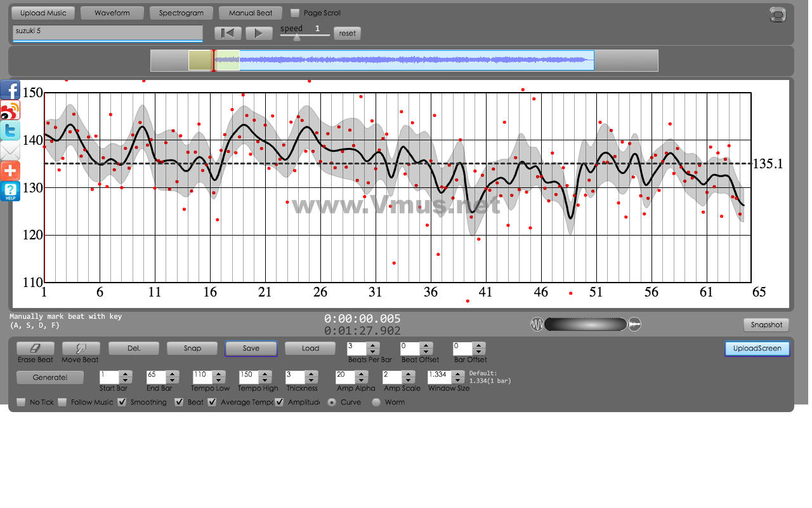
Task: Click the Load button
Action: coord(310,348)
